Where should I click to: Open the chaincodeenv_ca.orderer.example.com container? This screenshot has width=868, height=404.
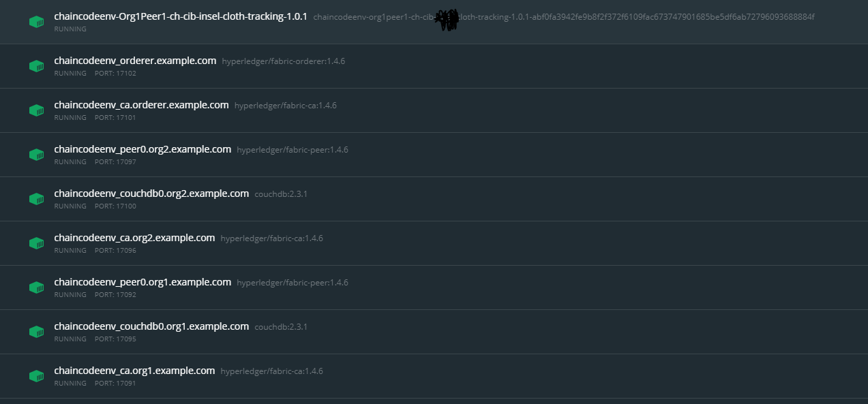point(141,105)
